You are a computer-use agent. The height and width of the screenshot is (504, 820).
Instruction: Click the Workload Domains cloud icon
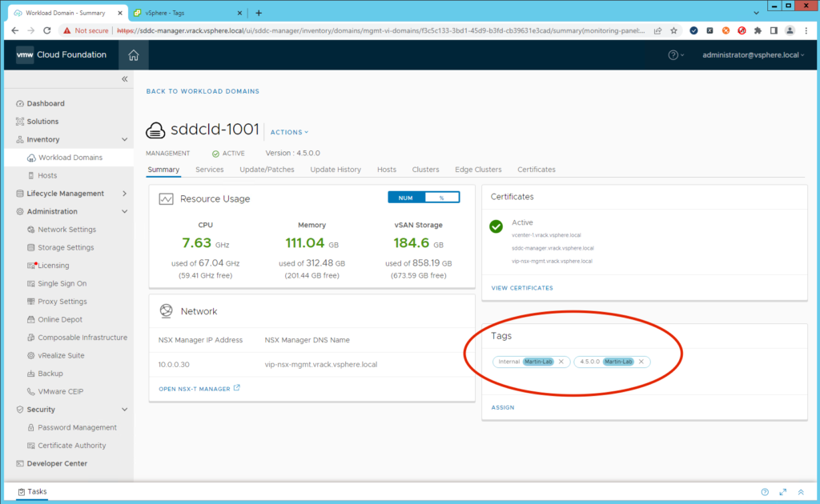(x=31, y=158)
